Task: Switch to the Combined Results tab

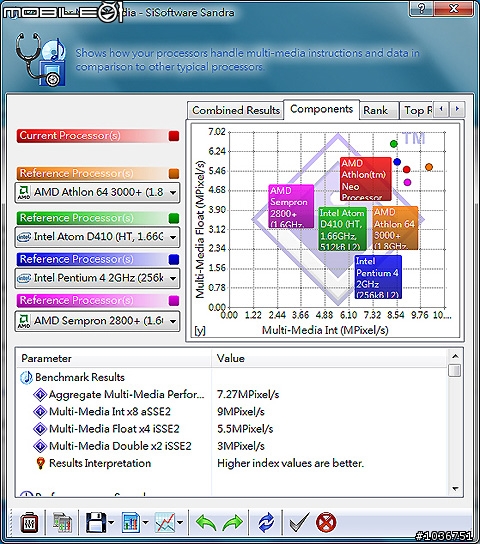Action: click(236, 111)
